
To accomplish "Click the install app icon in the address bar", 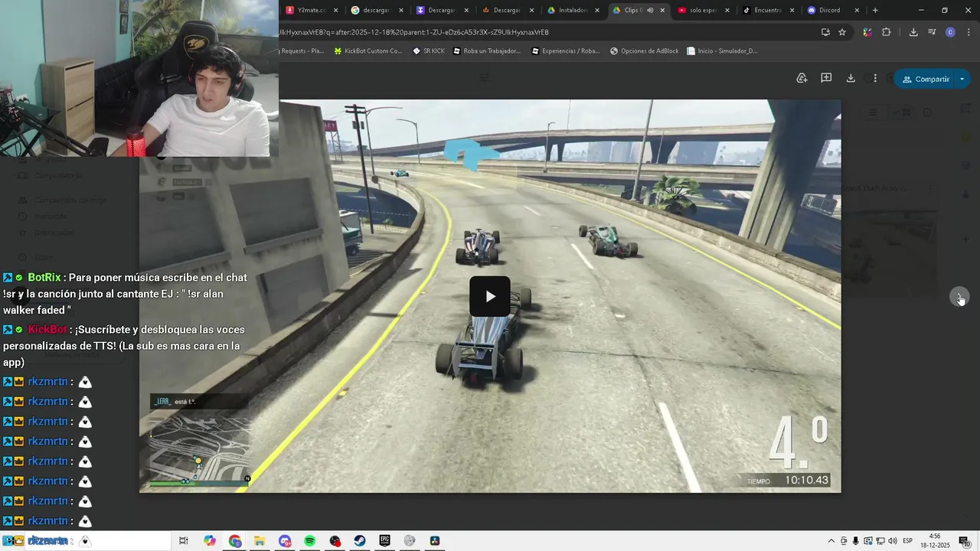I will [825, 32].
